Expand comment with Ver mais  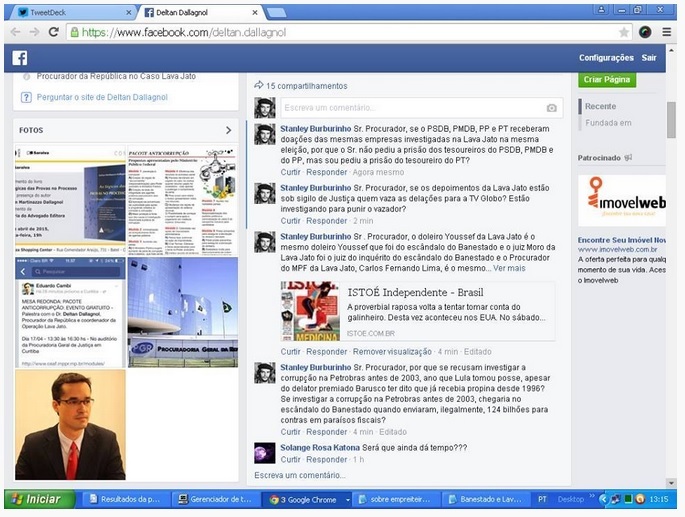508,268
